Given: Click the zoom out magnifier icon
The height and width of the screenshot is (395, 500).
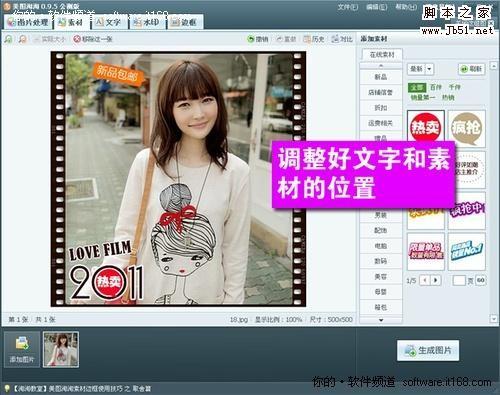Looking at the screenshot, I should tap(22, 39).
